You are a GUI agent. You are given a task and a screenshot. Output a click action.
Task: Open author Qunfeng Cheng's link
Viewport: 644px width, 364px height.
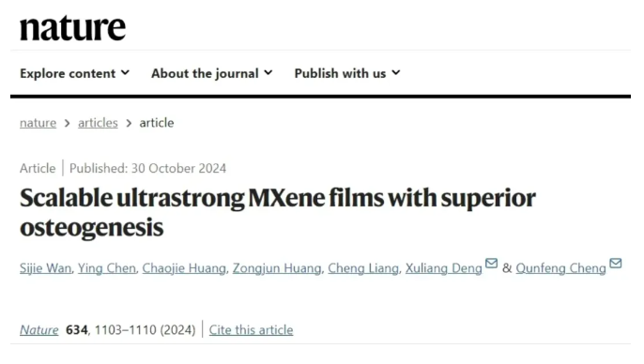[x=561, y=268]
